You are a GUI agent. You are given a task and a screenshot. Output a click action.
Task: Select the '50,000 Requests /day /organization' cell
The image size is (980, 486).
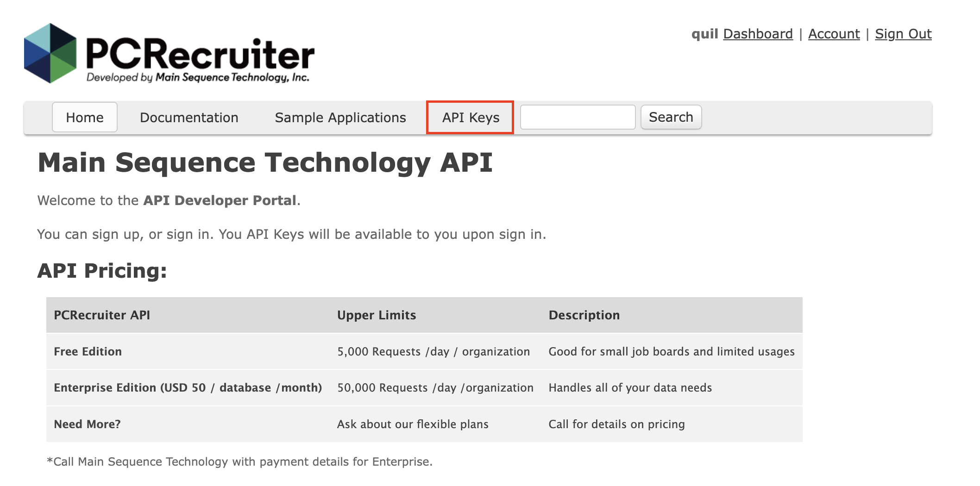(435, 388)
